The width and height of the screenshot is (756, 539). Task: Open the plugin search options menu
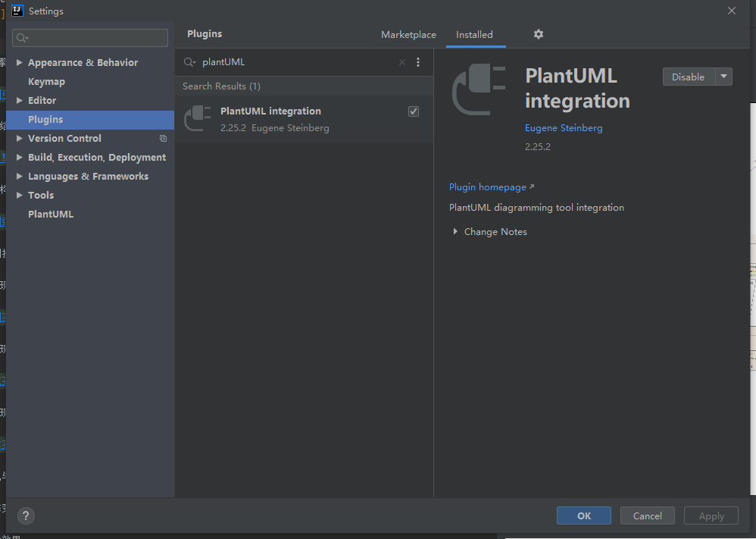(x=418, y=62)
